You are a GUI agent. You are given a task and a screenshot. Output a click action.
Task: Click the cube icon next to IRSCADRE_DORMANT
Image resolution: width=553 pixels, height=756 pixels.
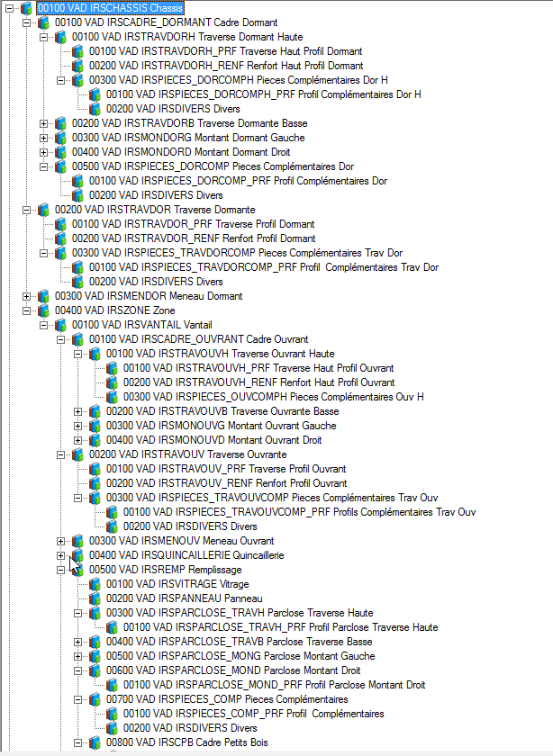(x=43, y=22)
